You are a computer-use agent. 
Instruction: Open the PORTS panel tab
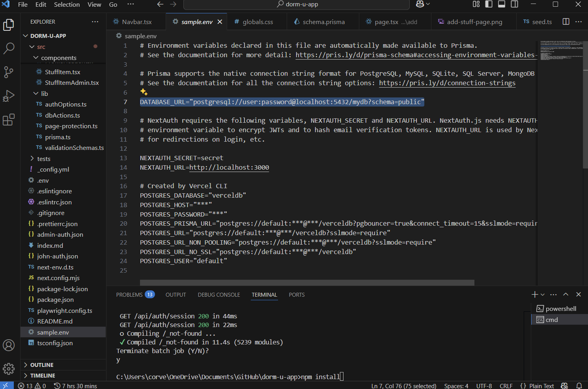297,295
